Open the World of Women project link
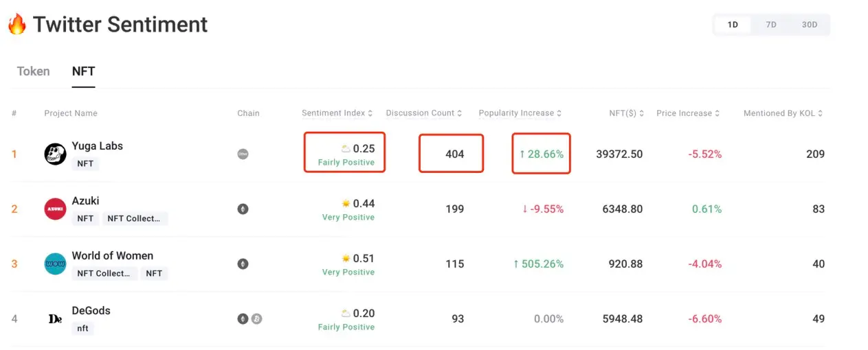 (112, 255)
